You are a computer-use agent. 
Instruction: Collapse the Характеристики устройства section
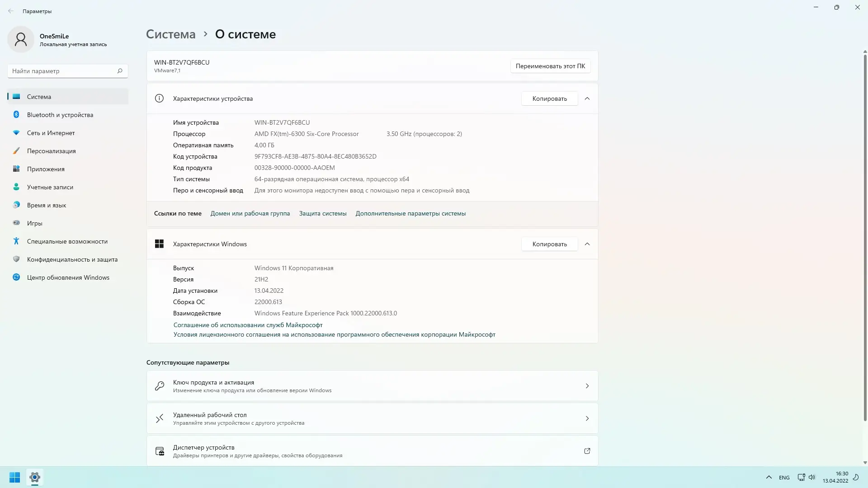[587, 99]
